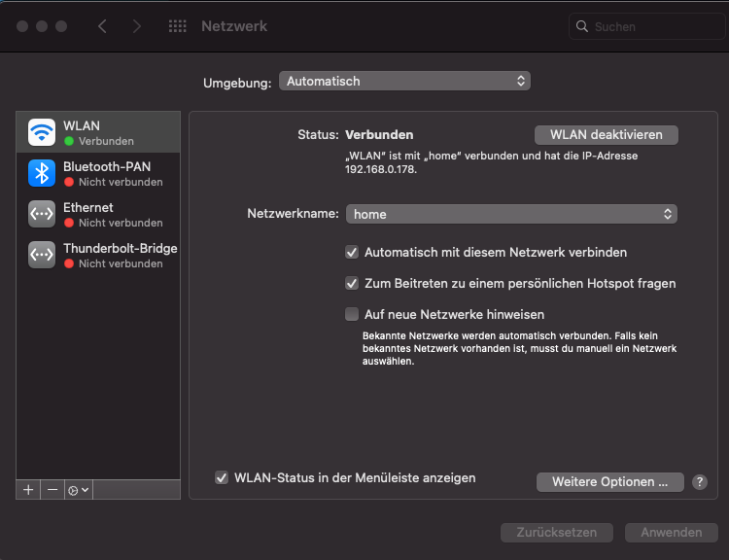Remove selected service with minus button
The width and height of the screenshot is (729, 560).
[52, 490]
